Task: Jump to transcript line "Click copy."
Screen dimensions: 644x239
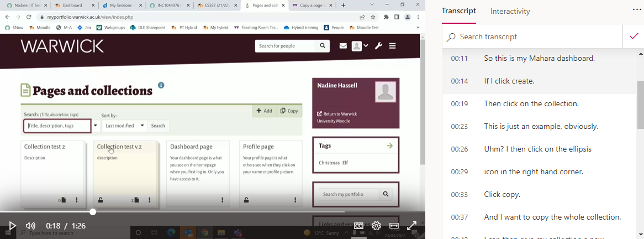Action: [502, 195]
